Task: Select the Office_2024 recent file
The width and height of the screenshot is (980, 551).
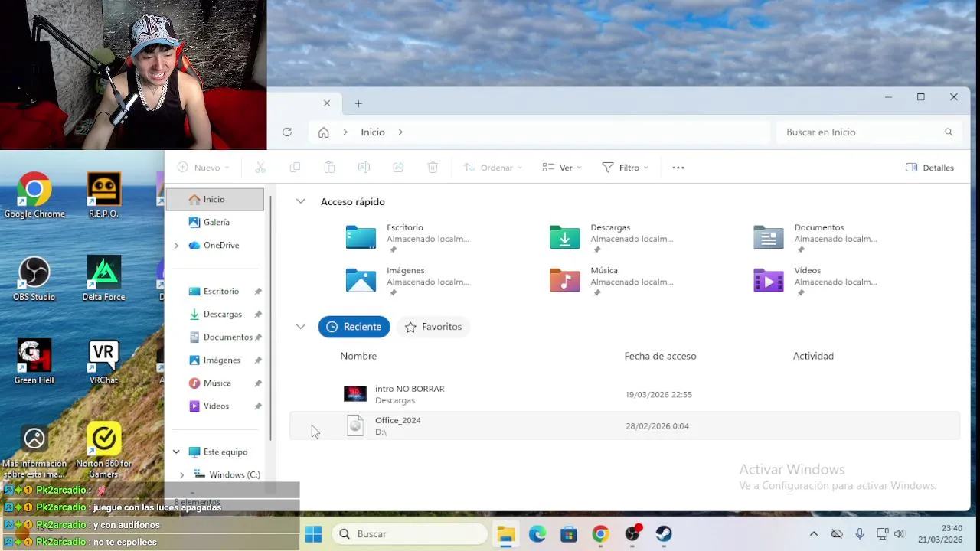Action: [624, 426]
